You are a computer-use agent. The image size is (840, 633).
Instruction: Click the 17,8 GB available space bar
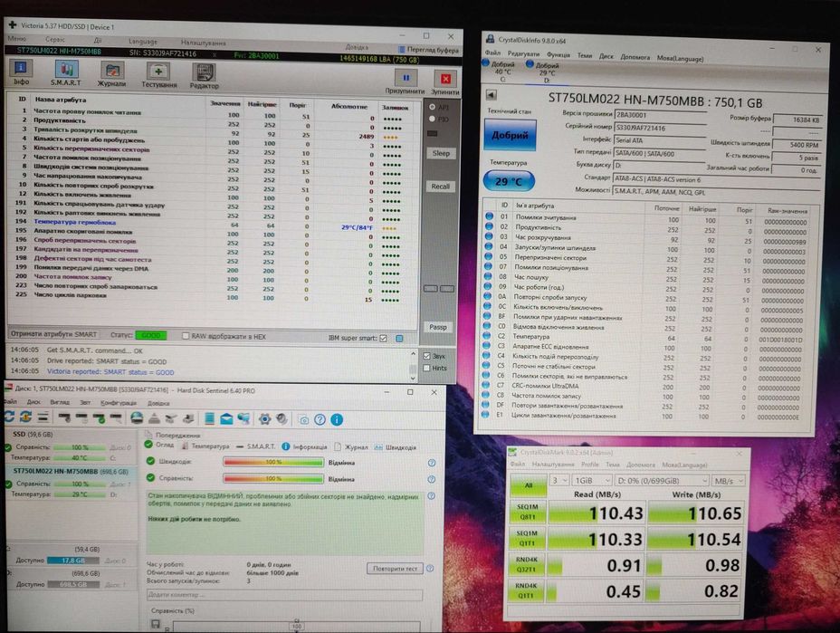[72, 561]
